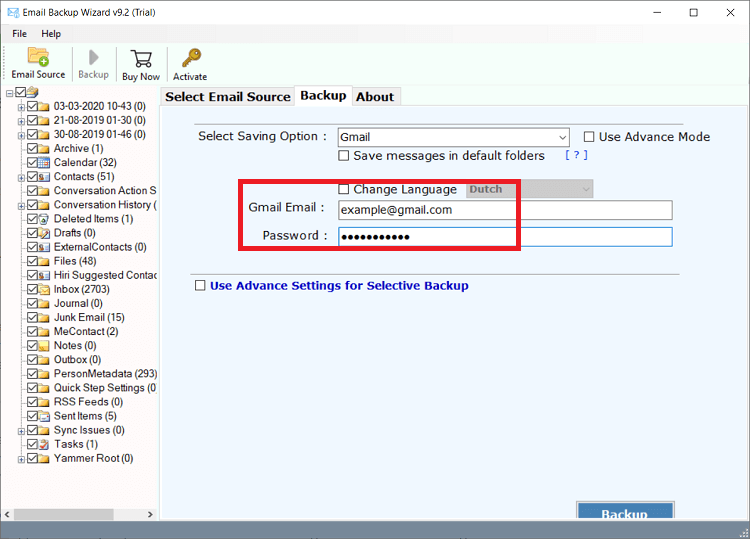Viewport: 750px width, 539px height.
Task: Click the PersonMetadata folder icon
Action: pyautogui.click(x=44, y=374)
